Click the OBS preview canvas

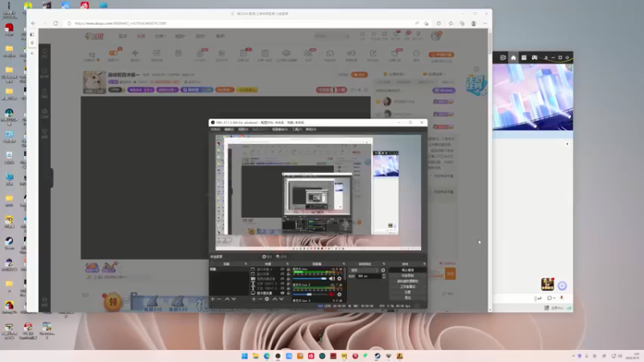pyautogui.click(x=318, y=192)
